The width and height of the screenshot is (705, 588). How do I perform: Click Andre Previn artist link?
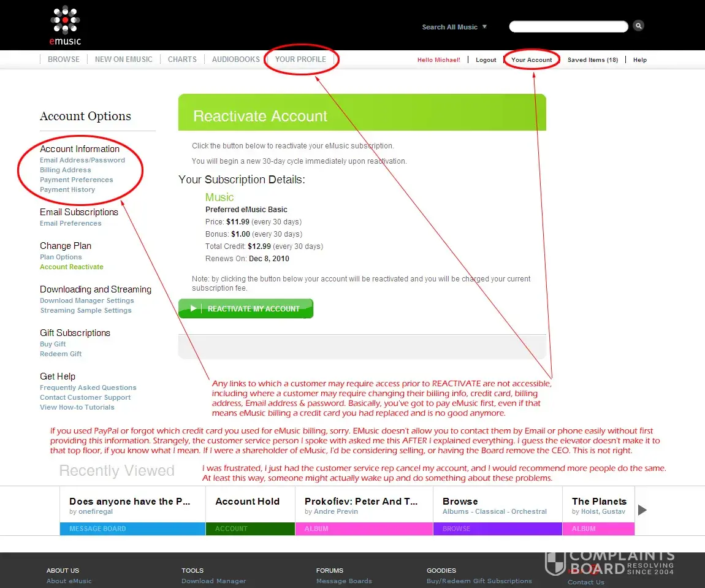tap(336, 512)
